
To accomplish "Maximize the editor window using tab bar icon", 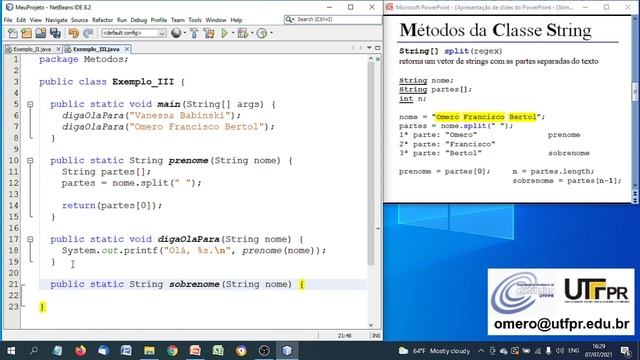I will [x=378, y=48].
